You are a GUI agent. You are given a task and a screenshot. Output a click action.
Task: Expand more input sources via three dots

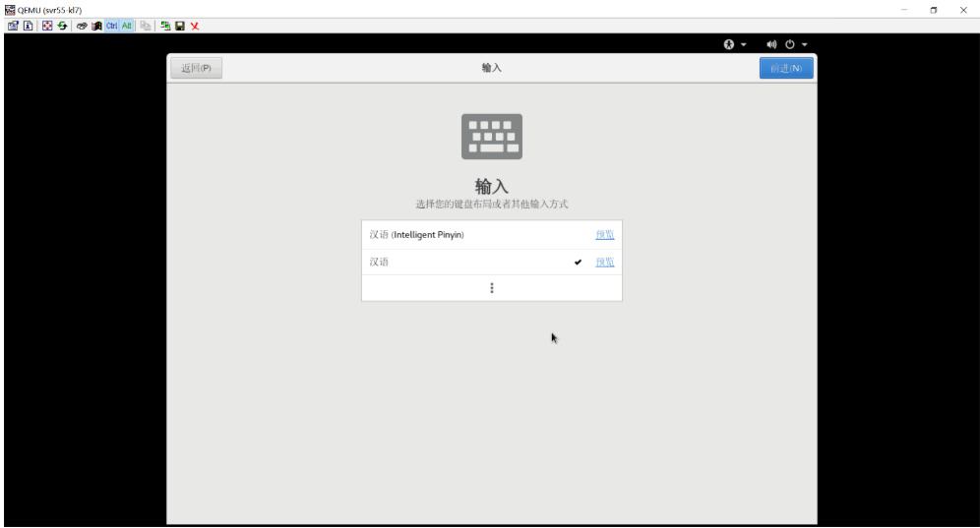click(x=492, y=288)
